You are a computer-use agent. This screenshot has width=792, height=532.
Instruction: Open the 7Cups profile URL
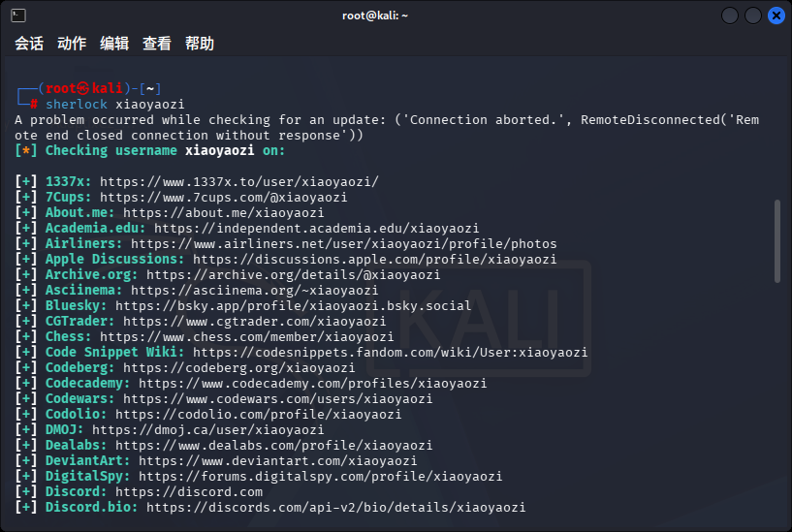(x=223, y=198)
